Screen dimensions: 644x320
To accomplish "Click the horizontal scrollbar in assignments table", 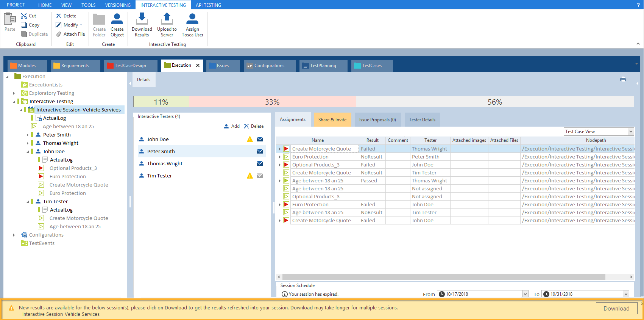I will (x=443, y=277).
